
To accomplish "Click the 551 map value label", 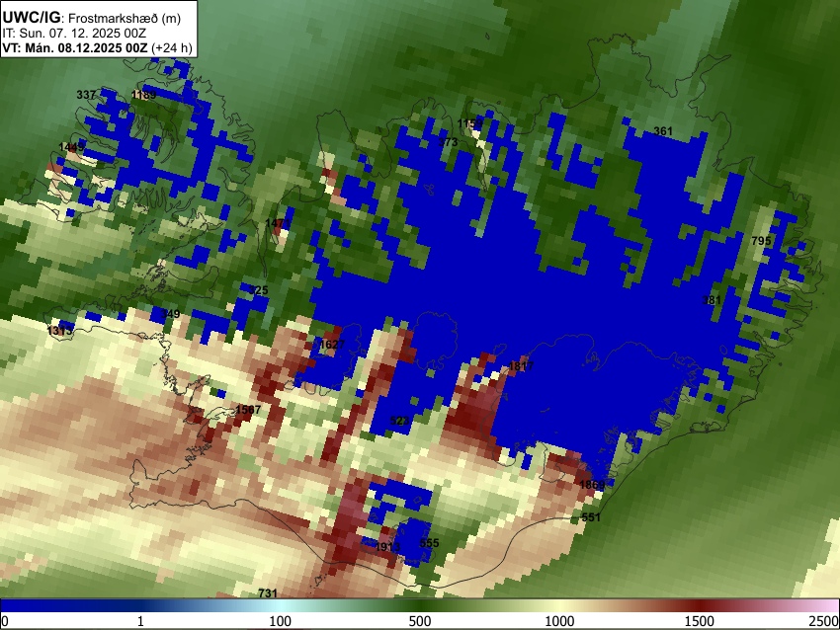I will click(591, 517).
